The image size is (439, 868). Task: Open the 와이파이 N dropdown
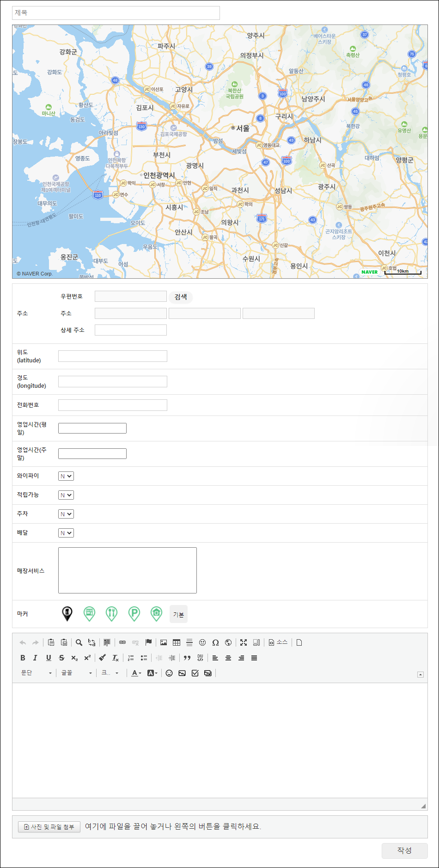(x=66, y=476)
